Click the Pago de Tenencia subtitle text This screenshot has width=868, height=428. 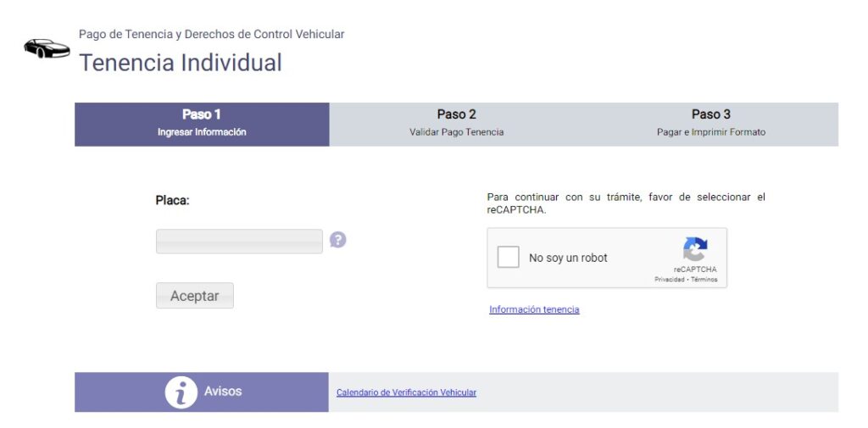211,35
